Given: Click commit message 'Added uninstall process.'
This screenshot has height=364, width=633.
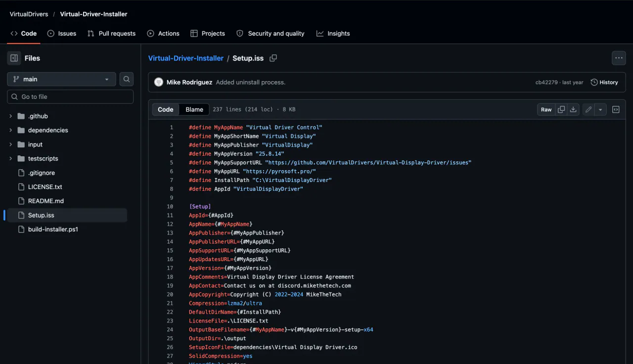Looking at the screenshot, I should click(x=251, y=83).
